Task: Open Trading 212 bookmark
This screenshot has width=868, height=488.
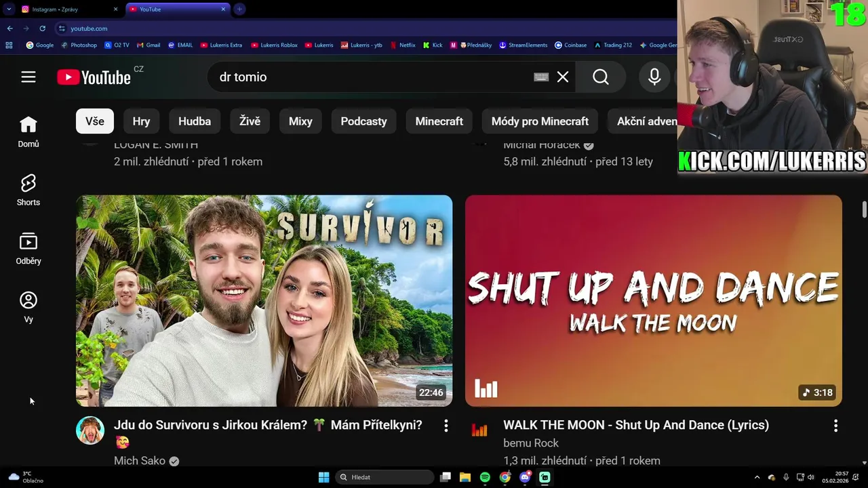Action: coord(612,45)
